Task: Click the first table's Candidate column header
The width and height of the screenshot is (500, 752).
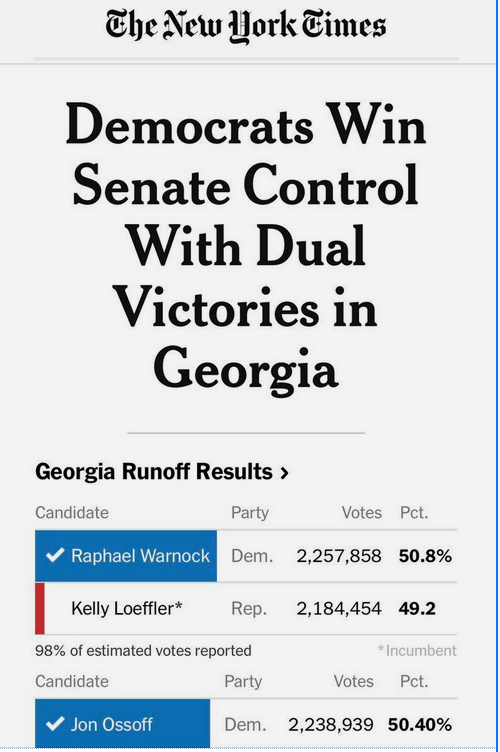Action: point(72,513)
